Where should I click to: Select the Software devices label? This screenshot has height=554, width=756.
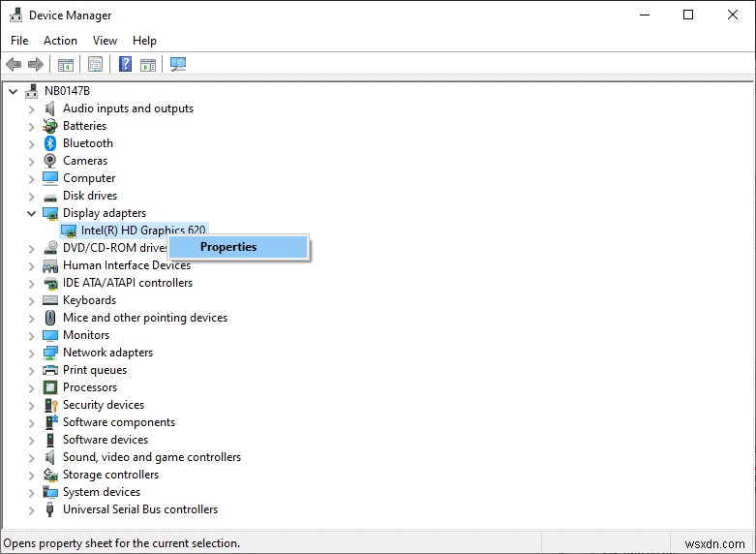(106, 440)
